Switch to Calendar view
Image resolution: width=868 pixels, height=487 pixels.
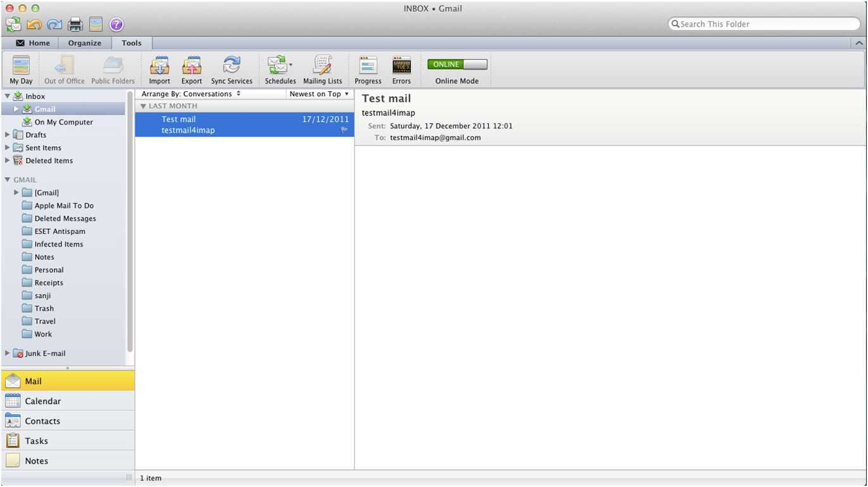(x=68, y=401)
